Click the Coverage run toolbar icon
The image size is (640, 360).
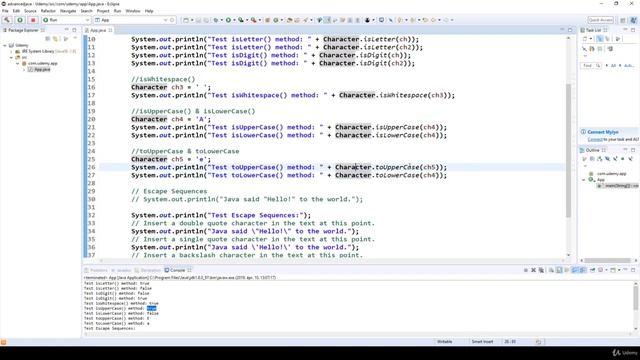241,20
